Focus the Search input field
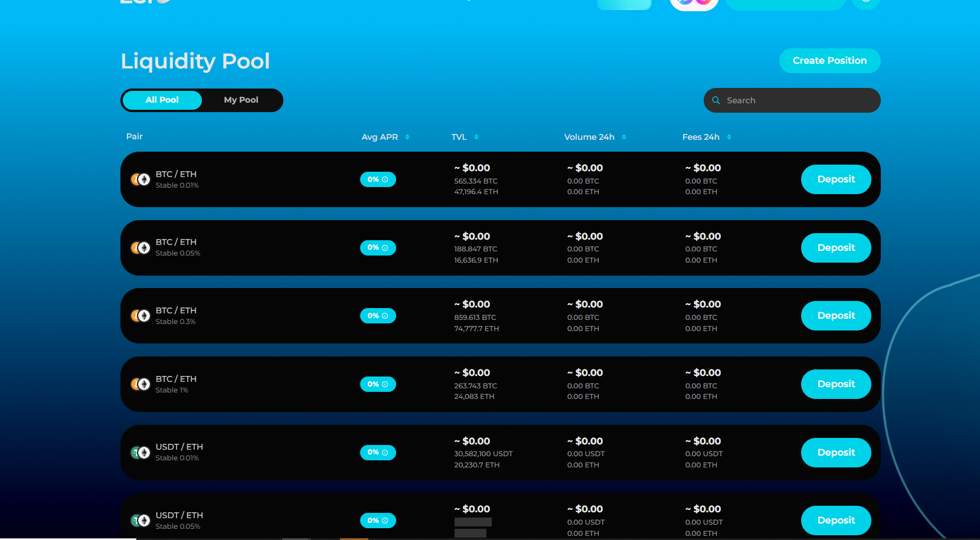Viewport: 980px width, 540px height. [x=797, y=100]
